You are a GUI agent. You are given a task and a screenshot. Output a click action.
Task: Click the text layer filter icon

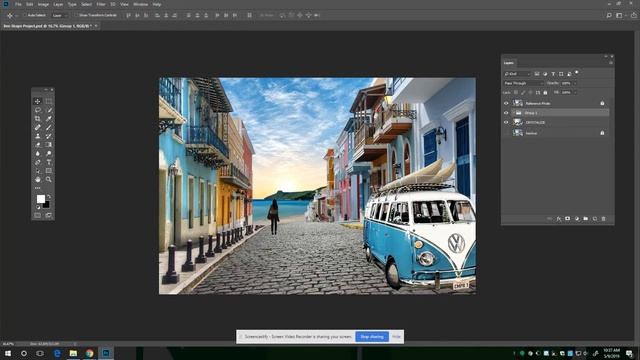click(553, 74)
